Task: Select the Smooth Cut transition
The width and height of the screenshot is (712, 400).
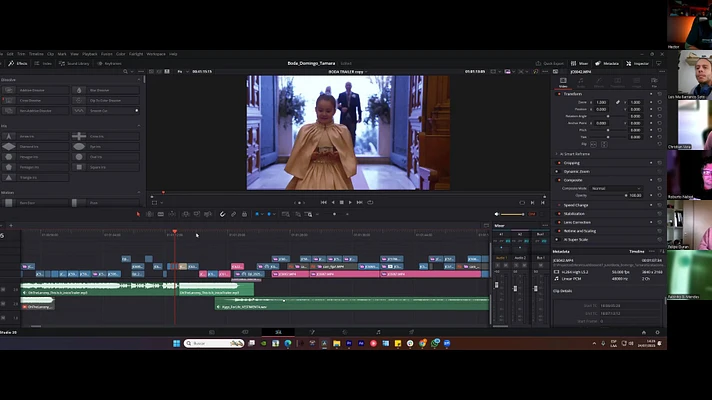Action: [105, 111]
